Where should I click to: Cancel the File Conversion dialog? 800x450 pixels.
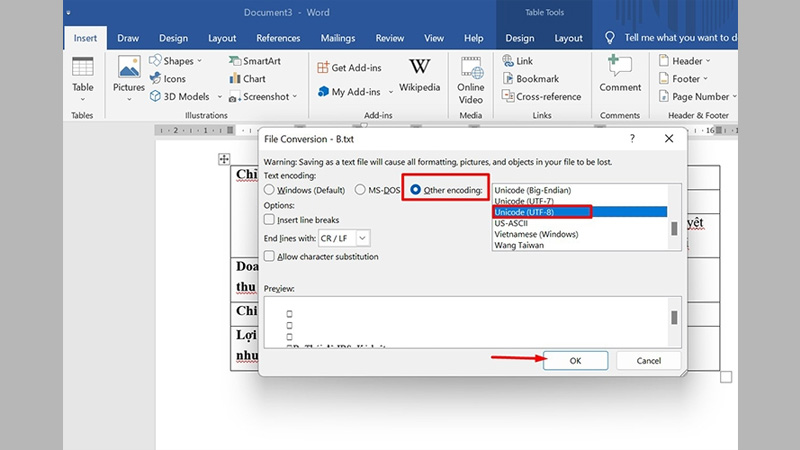click(648, 361)
